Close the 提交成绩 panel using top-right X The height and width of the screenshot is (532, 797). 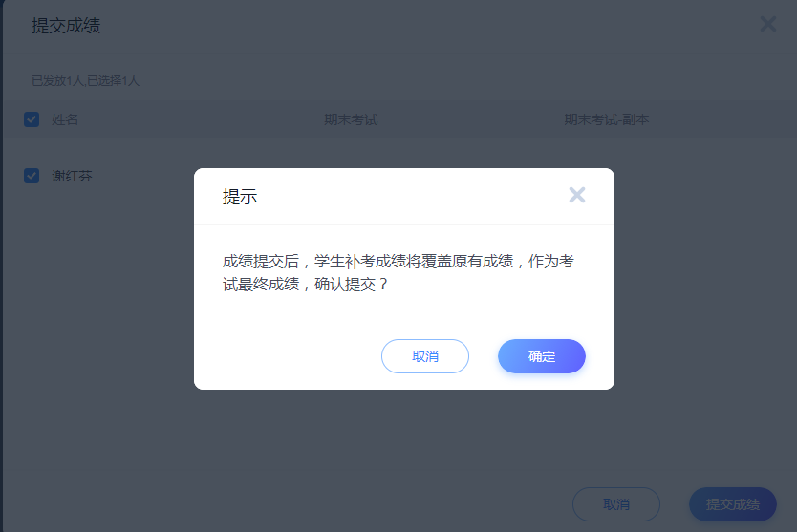click(x=767, y=24)
